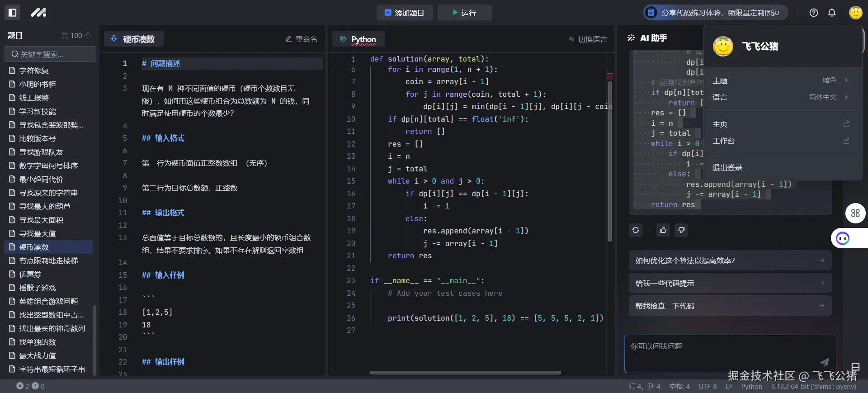Open the 小明的书柜 problem
The width and height of the screenshot is (868, 393).
click(48, 84)
